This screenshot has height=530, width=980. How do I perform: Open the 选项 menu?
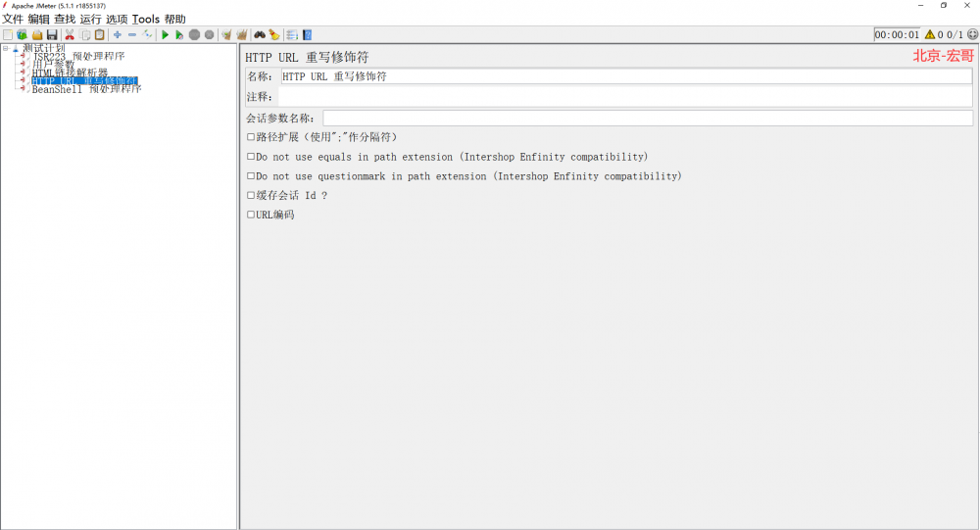[117, 20]
